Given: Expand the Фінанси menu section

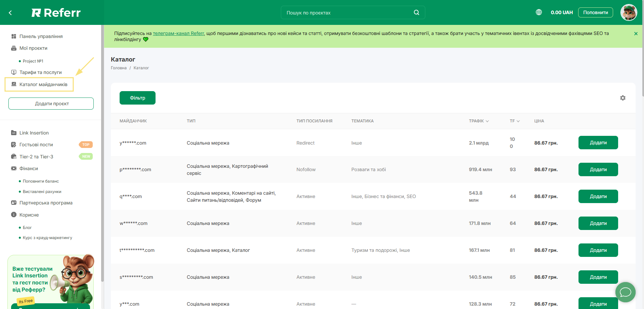Looking at the screenshot, I should [x=29, y=168].
